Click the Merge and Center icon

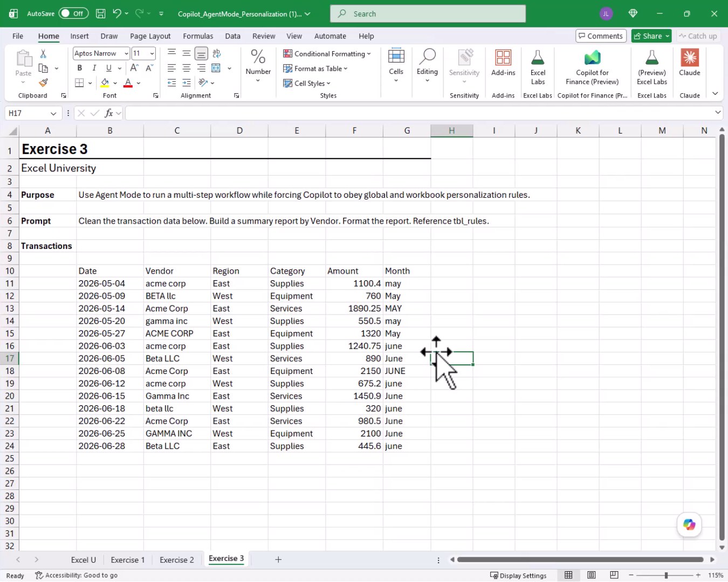(x=216, y=68)
